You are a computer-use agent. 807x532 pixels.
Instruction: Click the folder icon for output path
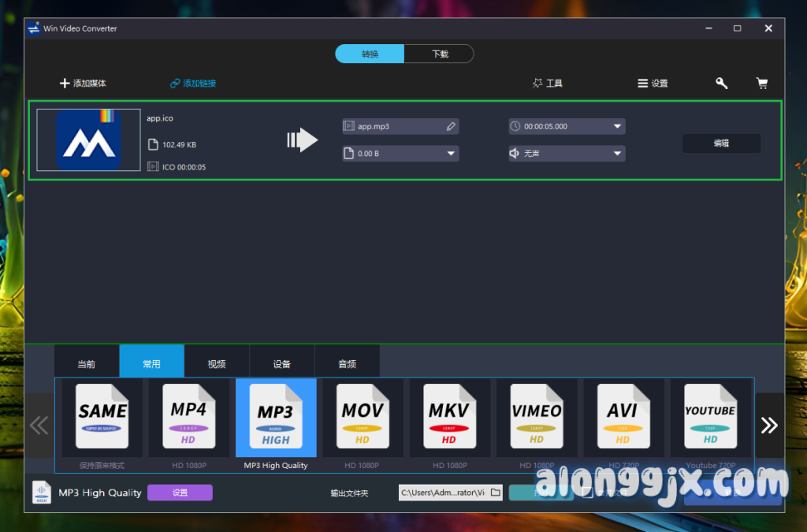(x=495, y=493)
